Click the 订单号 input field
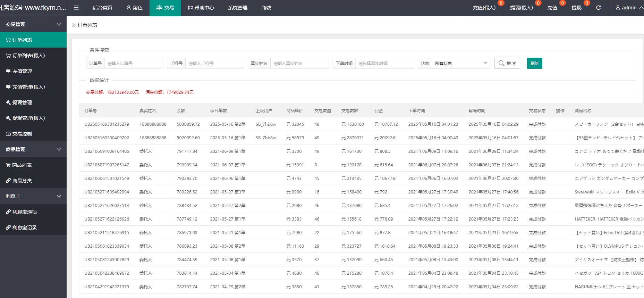 [x=134, y=63]
